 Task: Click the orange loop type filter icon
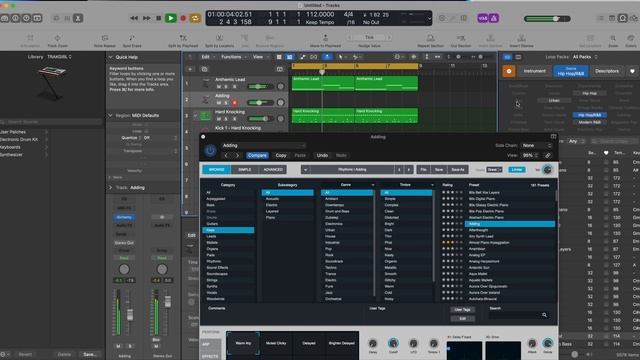pos(509,71)
